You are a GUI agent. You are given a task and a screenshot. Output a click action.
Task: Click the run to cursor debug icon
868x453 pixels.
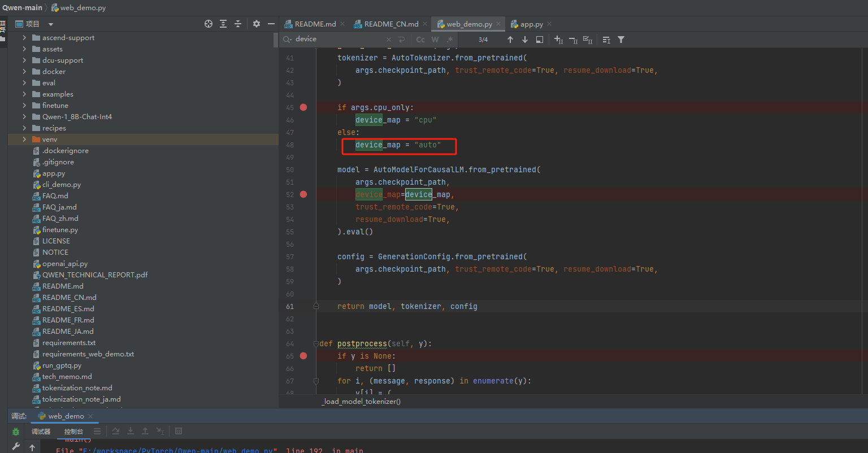pos(160,431)
